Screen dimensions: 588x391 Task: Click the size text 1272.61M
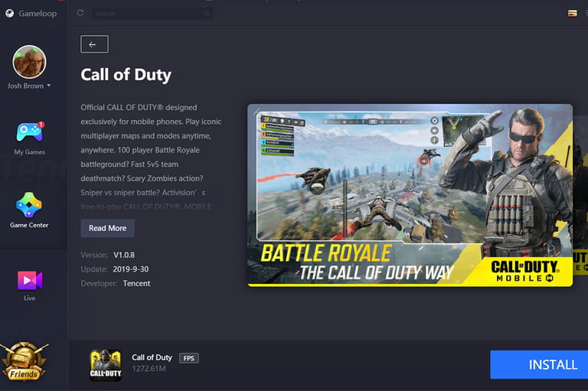point(149,369)
